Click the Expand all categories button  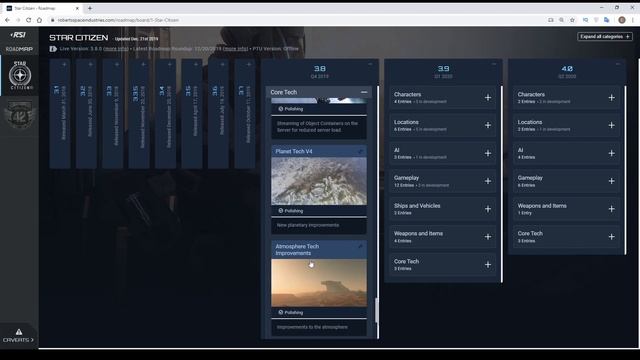(605, 37)
